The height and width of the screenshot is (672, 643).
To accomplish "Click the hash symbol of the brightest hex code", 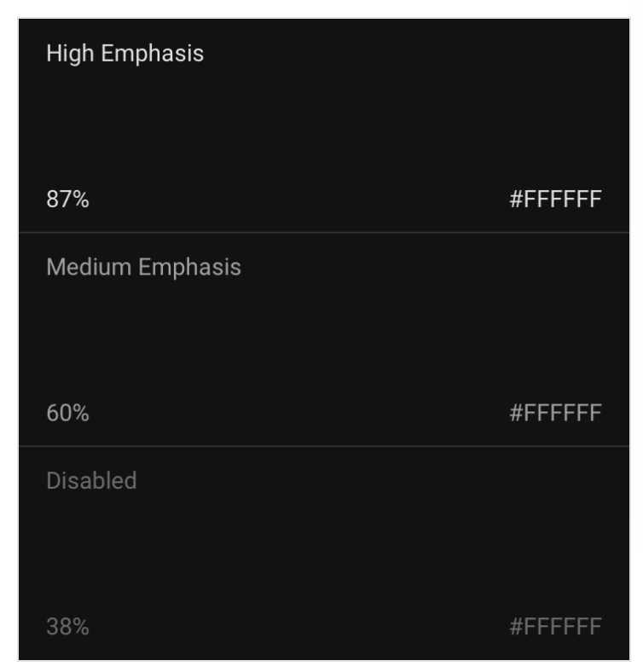I will [516, 200].
